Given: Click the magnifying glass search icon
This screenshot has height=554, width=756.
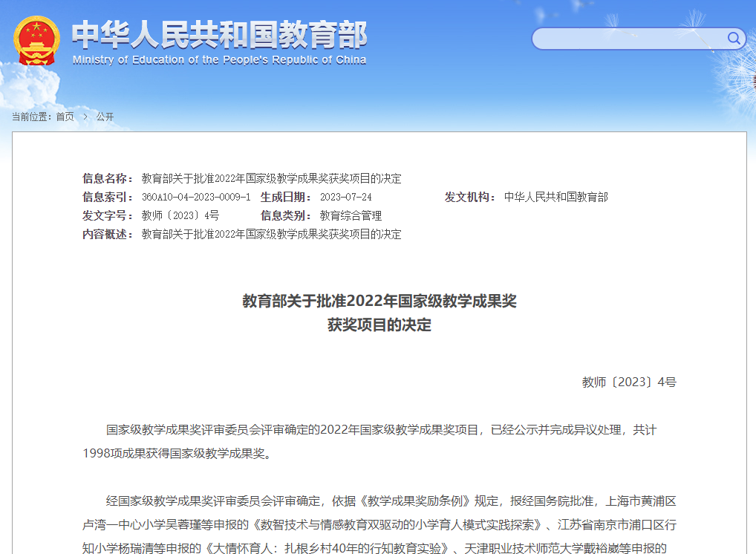Looking at the screenshot, I should tap(734, 39).
